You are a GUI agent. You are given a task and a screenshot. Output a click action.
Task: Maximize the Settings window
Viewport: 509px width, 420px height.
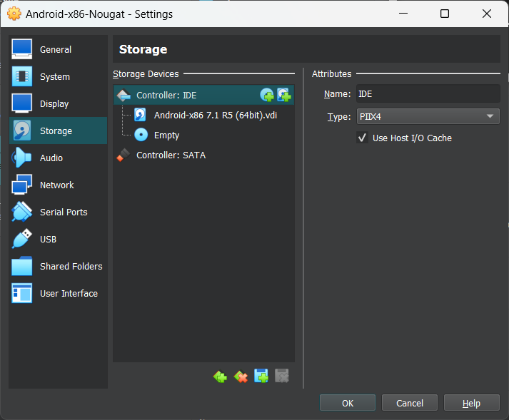[445, 14]
